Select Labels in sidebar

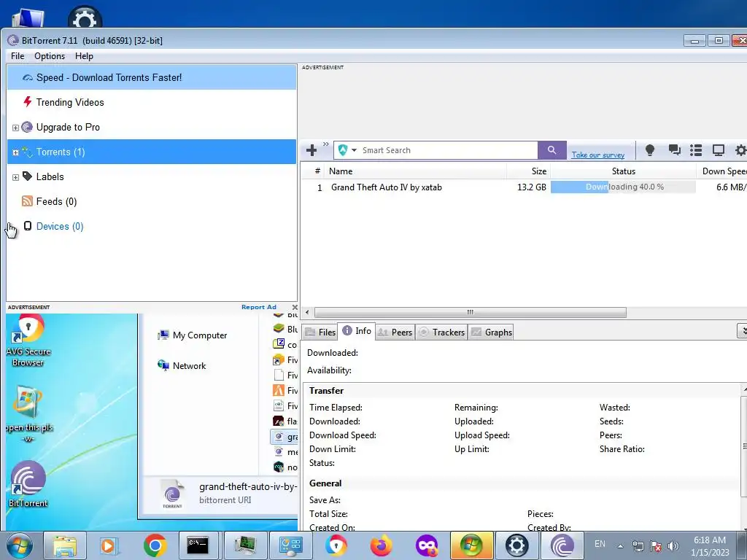point(50,176)
